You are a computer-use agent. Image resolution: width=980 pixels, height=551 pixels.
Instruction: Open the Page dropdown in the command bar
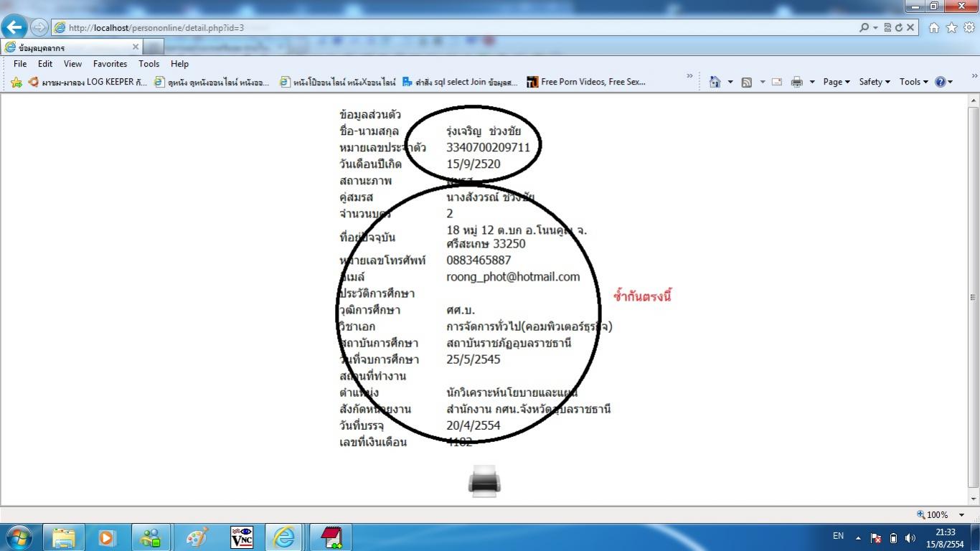(837, 82)
